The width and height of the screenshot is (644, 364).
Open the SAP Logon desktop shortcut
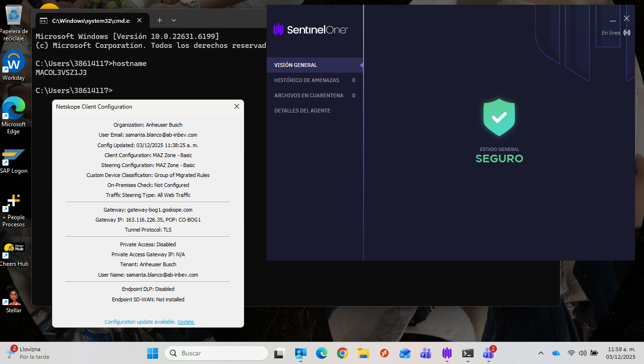14,161
